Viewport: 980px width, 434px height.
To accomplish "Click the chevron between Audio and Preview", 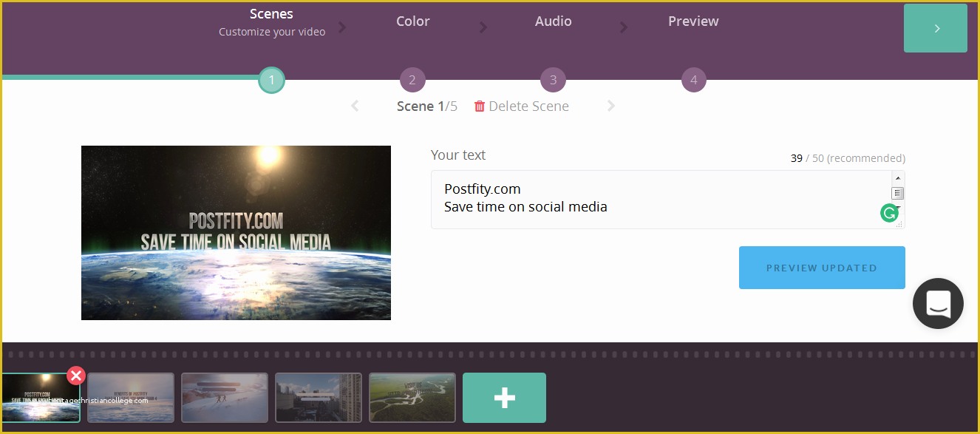I will pyautogui.click(x=623, y=27).
